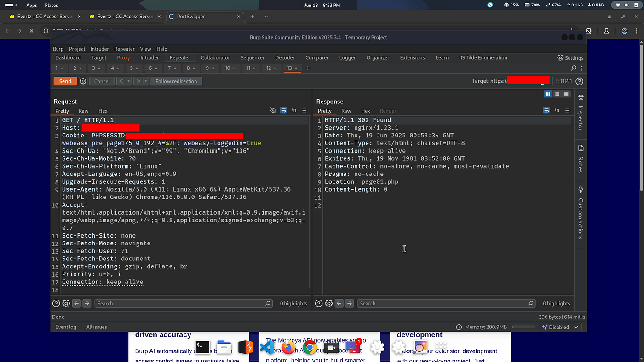Image resolution: width=644 pixels, height=362 pixels.
Task: Toggle line wrap in the Request panel
Action: pyautogui.click(x=283, y=111)
